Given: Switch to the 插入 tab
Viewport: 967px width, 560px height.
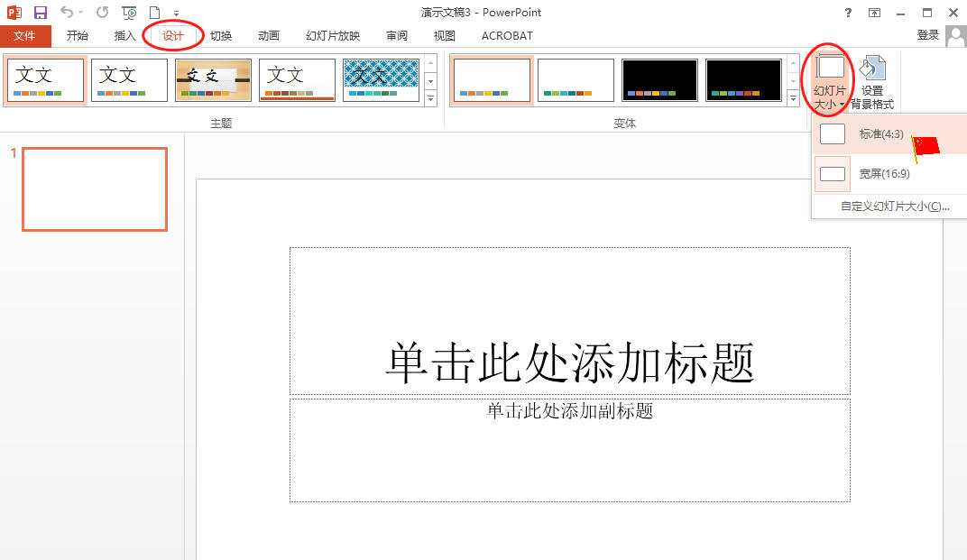Looking at the screenshot, I should point(124,36).
